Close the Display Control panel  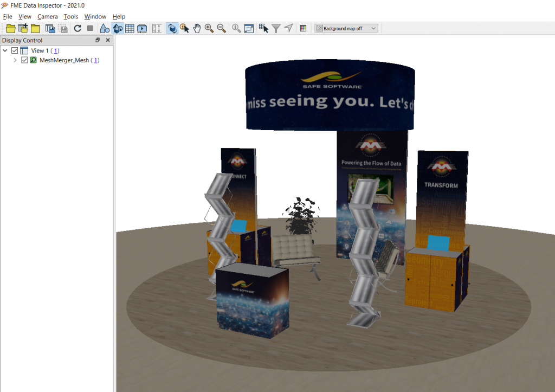tap(108, 40)
